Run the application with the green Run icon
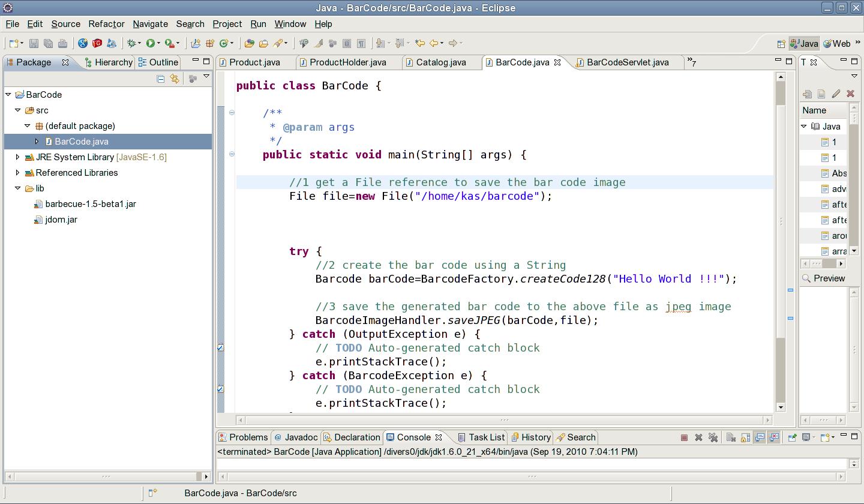This screenshot has height=504, width=864. pyautogui.click(x=151, y=43)
